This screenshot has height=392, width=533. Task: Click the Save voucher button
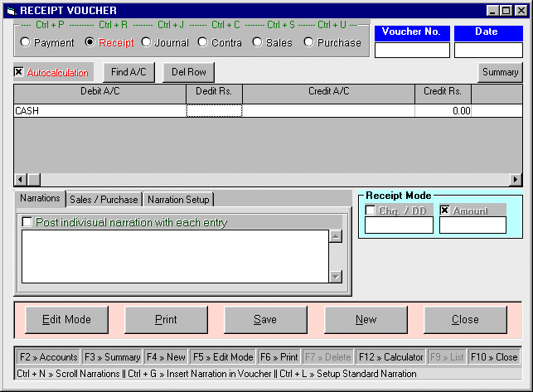click(265, 319)
